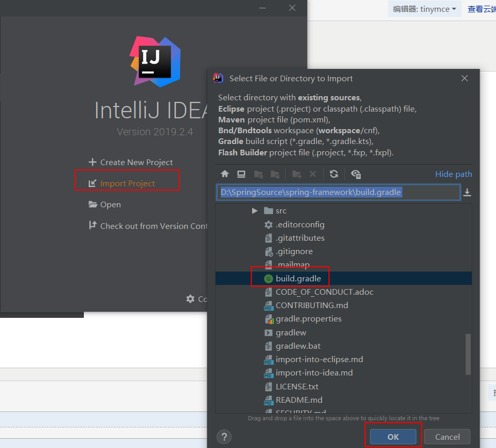Image resolution: width=496 pixels, height=448 pixels.
Task: Click the Open folder icon on welcome screen
Action: coord(93,204)
